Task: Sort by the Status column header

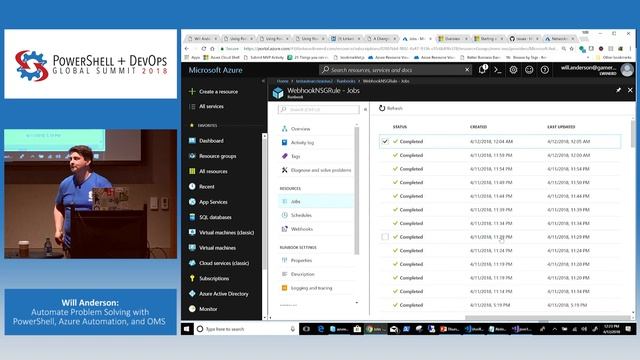Action: coord(400,127)
